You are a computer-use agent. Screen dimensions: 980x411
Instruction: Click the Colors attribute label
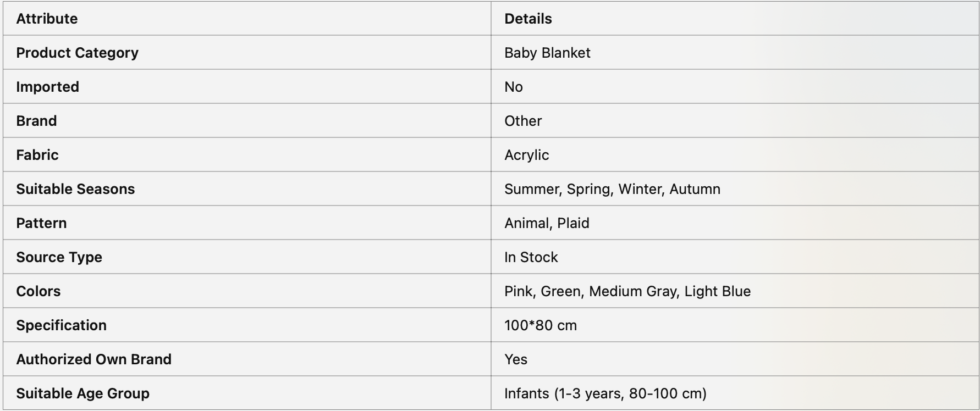click(38, 291)
